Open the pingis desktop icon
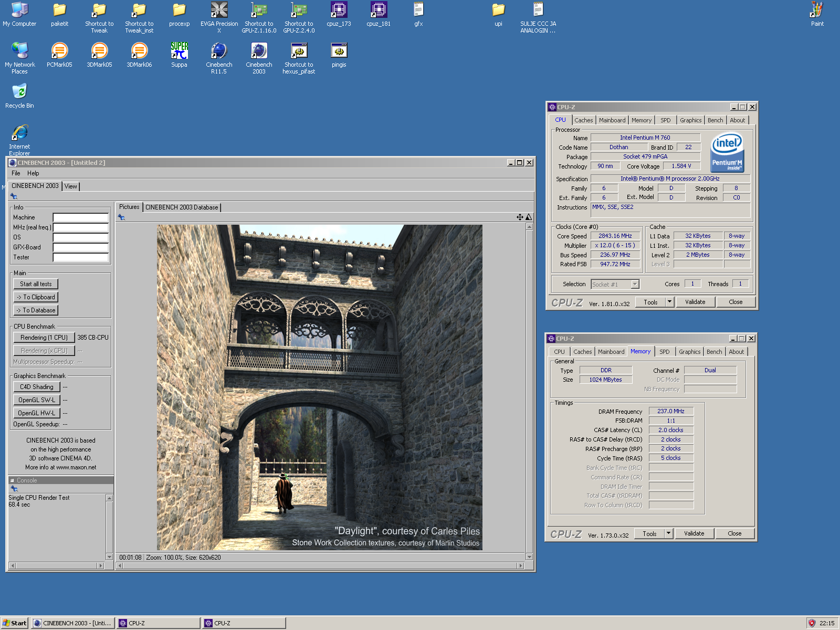This screenshot has height=630, width=840. [x=339, y=55]
